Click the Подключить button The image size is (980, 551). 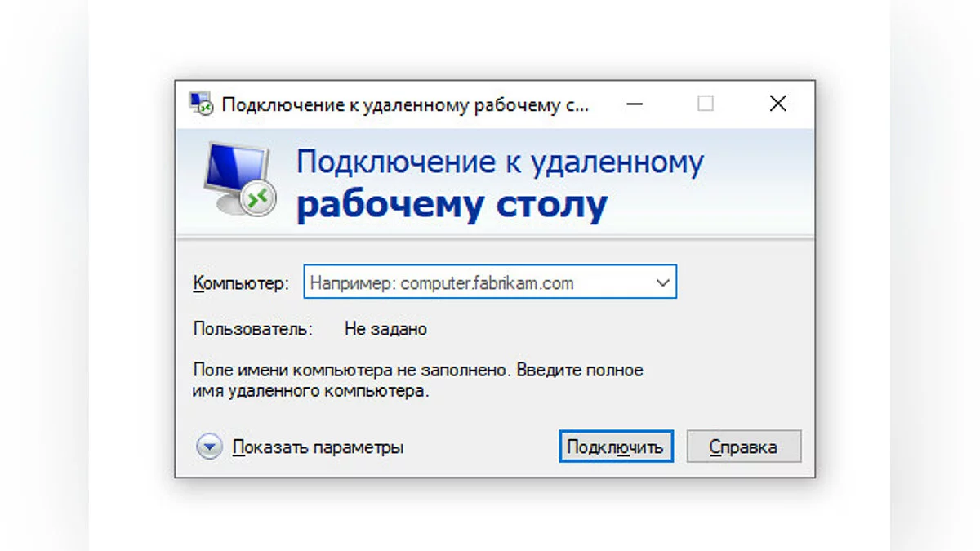click(616, 447)
